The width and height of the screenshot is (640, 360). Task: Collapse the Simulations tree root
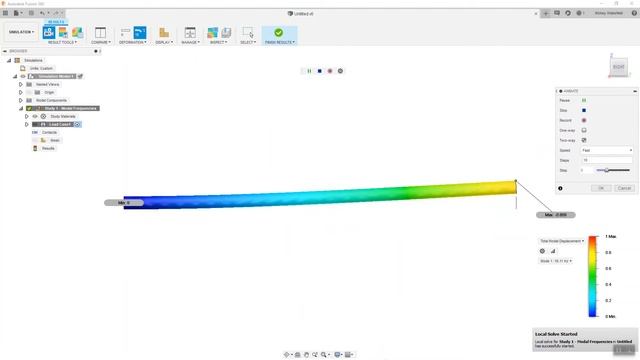coord(9,60)
